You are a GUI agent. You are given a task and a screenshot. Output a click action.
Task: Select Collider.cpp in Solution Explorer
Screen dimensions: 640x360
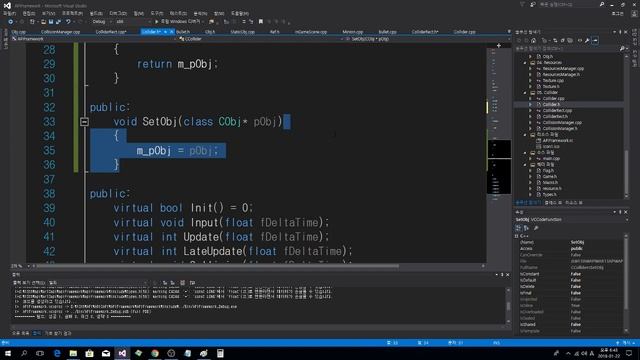pyautogui.click(x=553, y=98)
